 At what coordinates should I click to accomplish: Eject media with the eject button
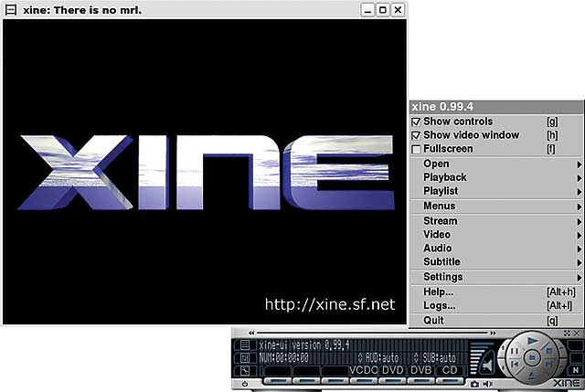pos(532,376)
